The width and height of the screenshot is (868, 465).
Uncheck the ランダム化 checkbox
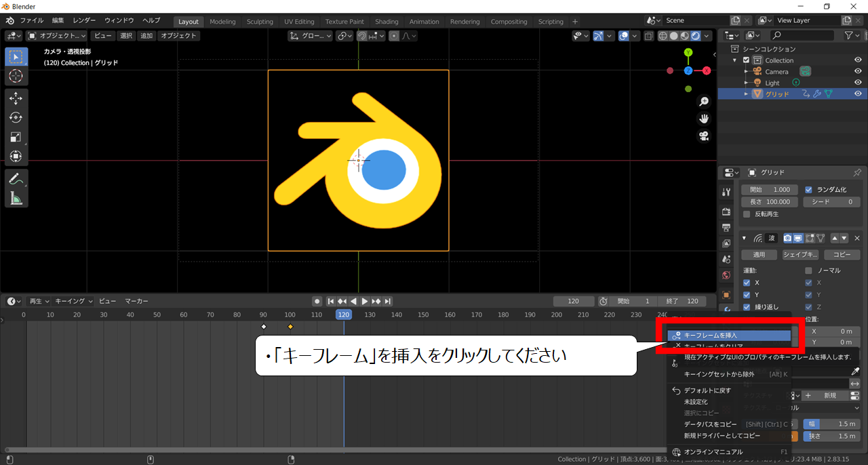click(808, 190)
